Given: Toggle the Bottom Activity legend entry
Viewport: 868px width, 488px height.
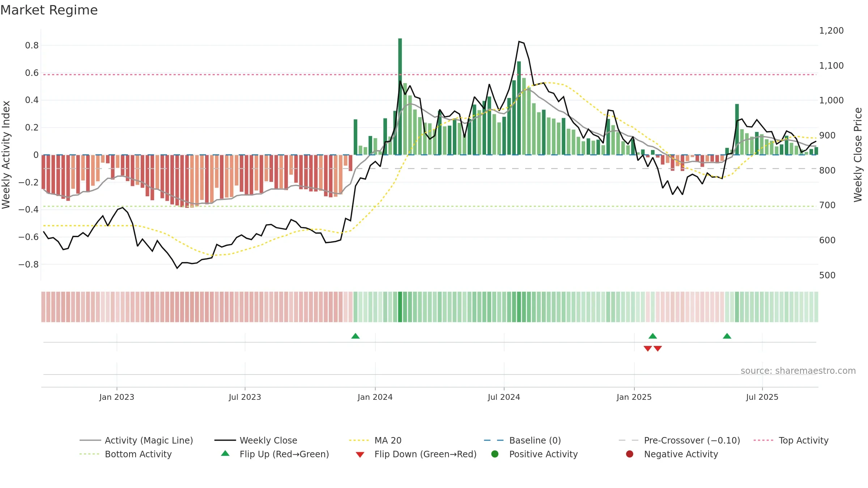Looking at the screenshot, I should click(x=125, y=454).
